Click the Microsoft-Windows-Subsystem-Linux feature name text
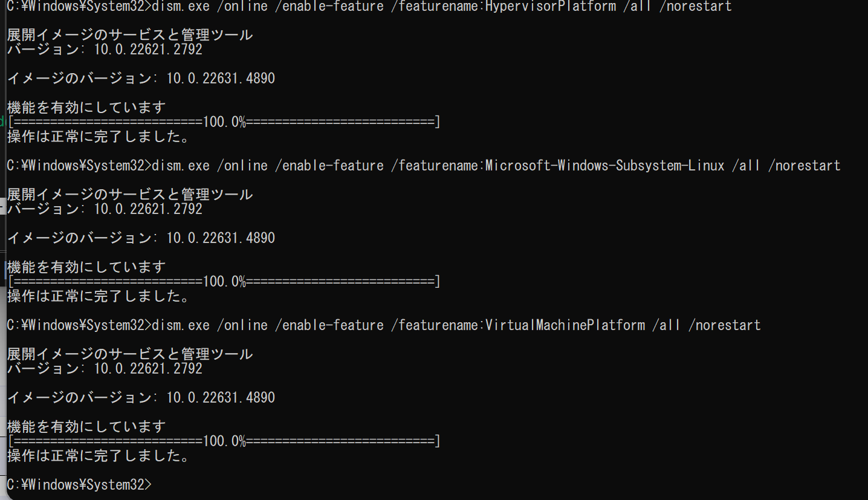 click(605, 166)
